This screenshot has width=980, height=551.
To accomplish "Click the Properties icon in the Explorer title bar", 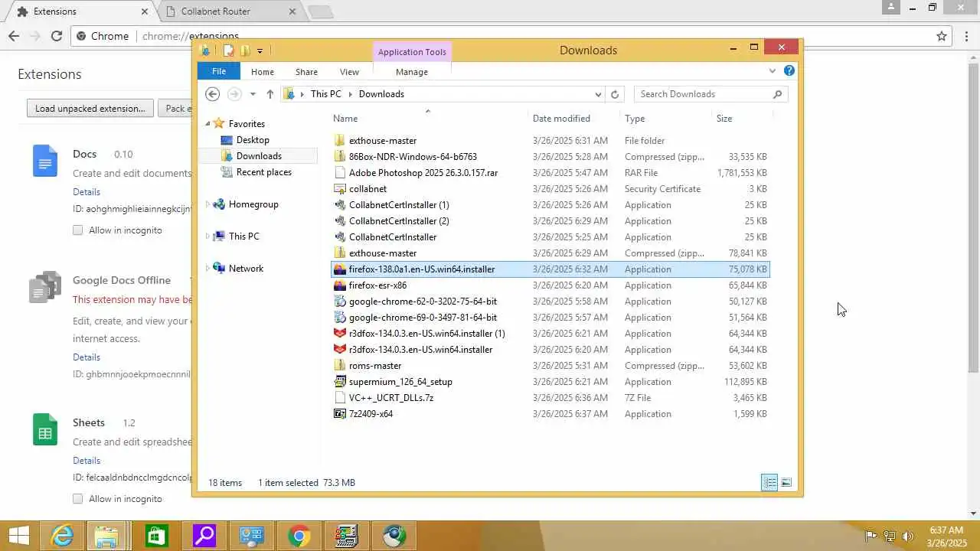I will [228, 51].
